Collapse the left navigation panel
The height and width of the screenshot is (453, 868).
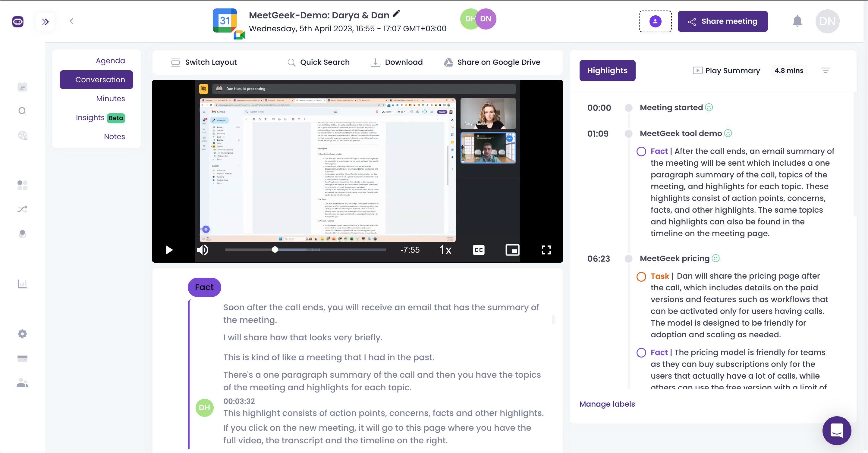[x=45, y=21]
